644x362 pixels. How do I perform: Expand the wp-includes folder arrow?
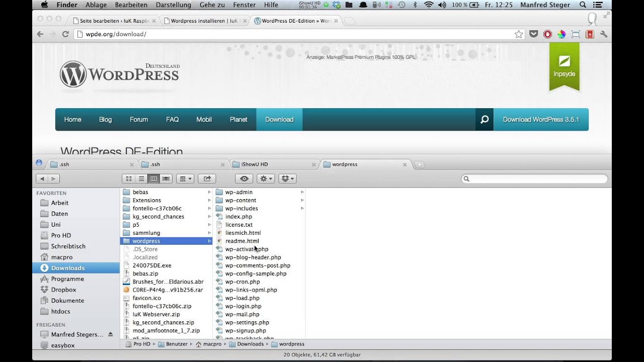302,208
